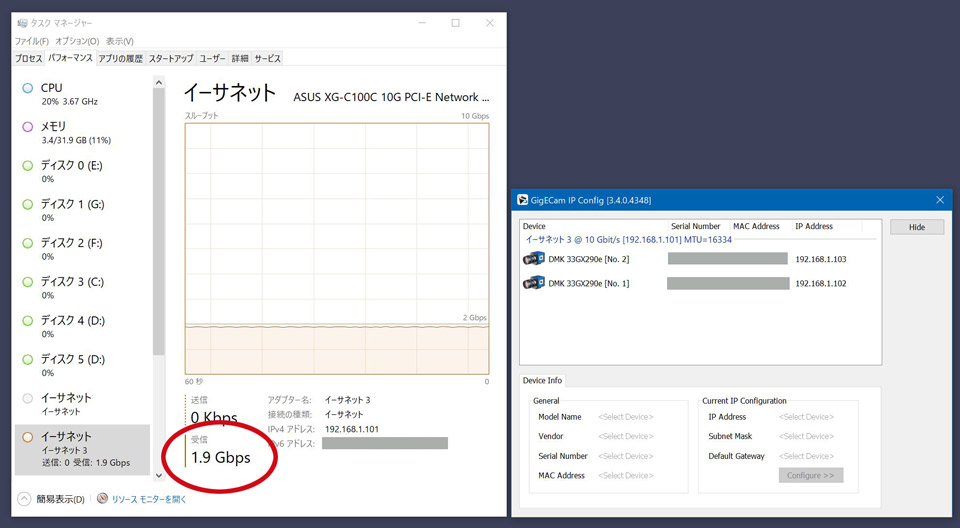Switch to the プロセス tab
Image resolution: width=960 pixels, height=528 pixels.
29,58
